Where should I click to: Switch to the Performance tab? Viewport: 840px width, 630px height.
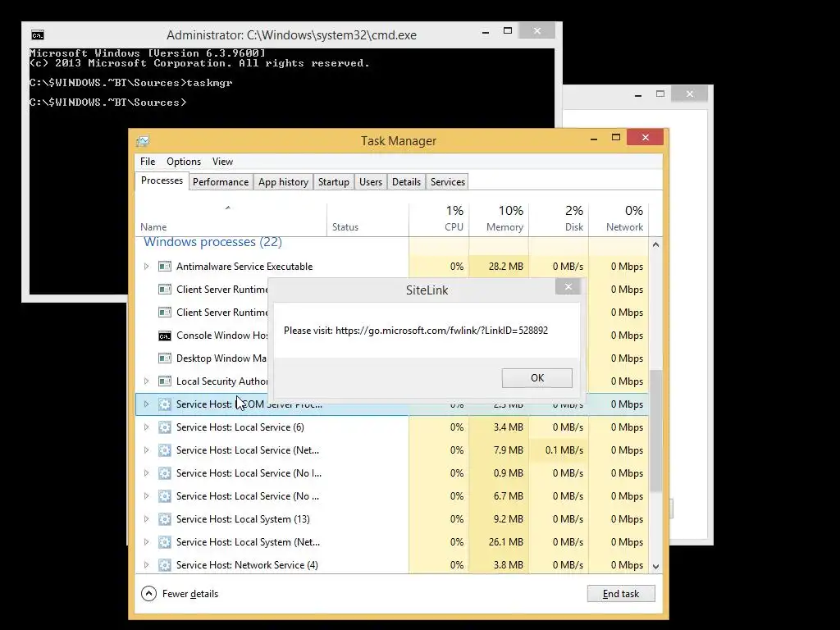[221, 182]
